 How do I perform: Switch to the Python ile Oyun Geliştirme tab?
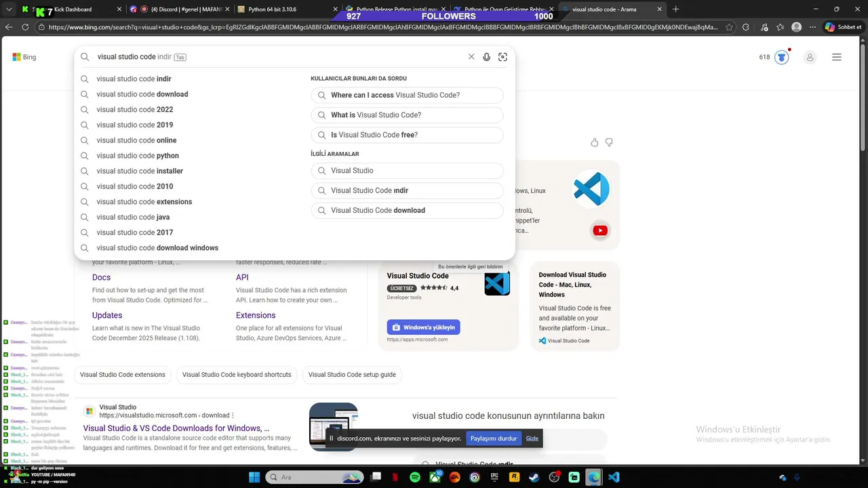click(x=503, y=9)
